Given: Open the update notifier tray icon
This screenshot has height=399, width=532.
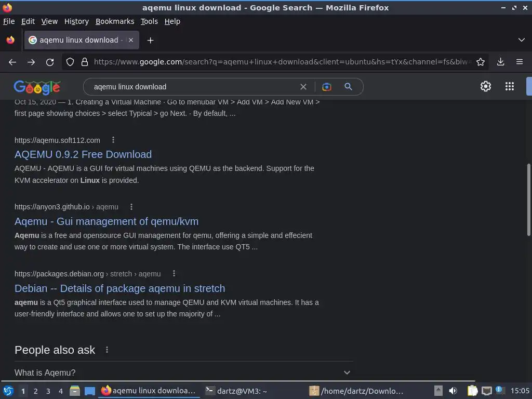Looking at the screenshot, I should (499, 390).
